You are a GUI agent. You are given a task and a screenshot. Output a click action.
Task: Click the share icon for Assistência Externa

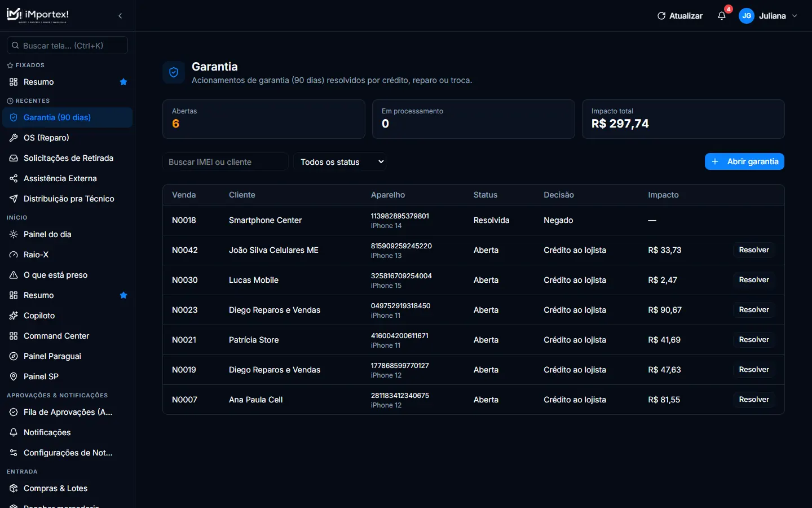pos(14,178)
